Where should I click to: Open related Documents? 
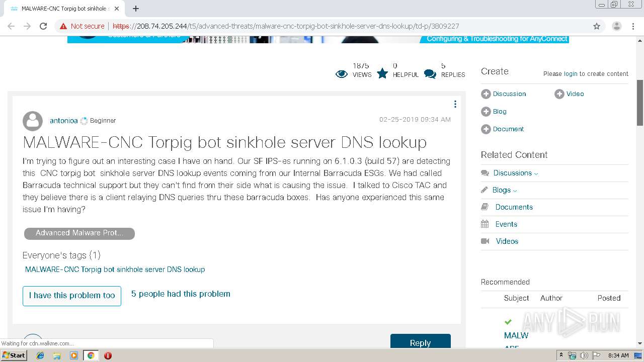click(514, 207)
